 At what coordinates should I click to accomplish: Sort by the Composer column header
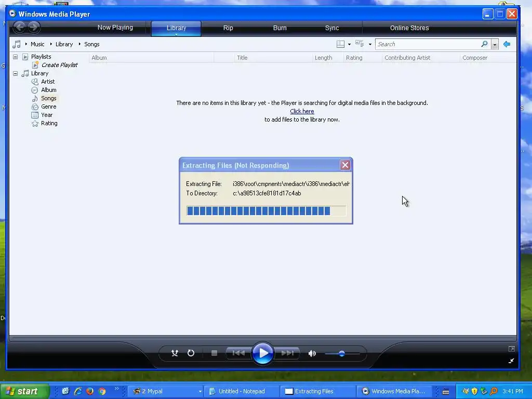click(488, 58)
